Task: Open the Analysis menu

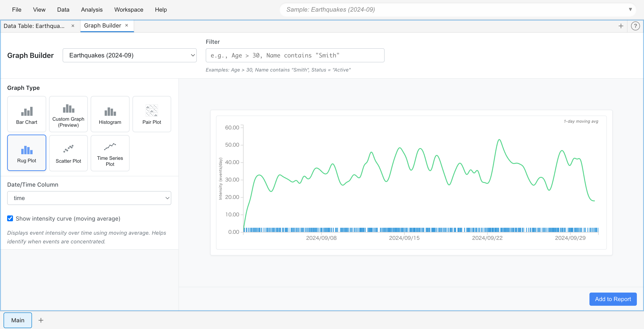Action: (92, 9)
